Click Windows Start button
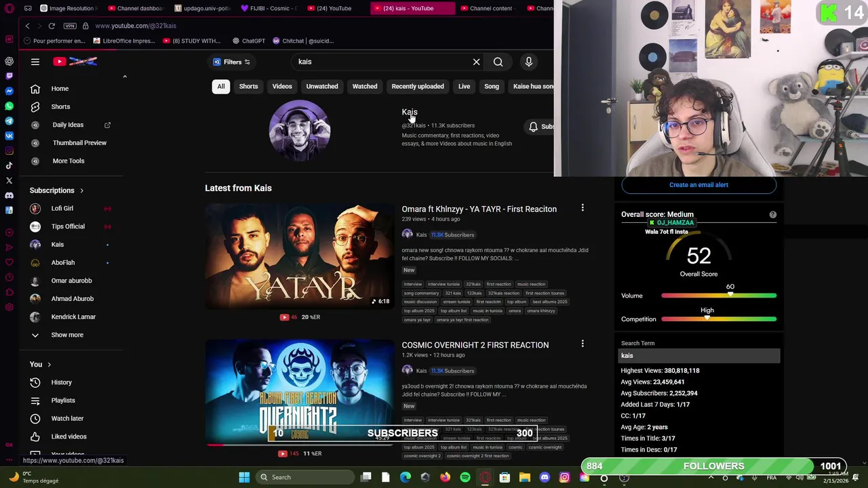The image size is (868, 488). pyautogui.click(x=244, y=477)
